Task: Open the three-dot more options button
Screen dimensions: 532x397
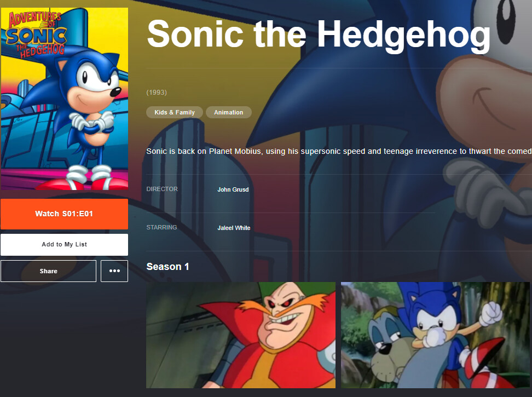Action: pos(114,271)
